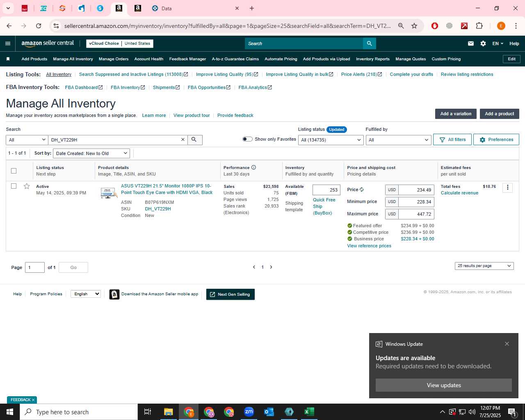Click the ASUS monitor product thumbnail
This screenshot has height=420, width=525.
pyautogui.click(x=109, y=192)
